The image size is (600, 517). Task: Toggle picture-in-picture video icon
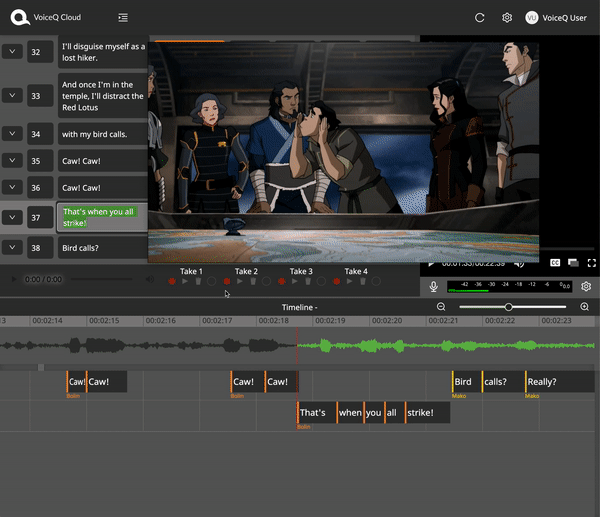pos(573,263)
